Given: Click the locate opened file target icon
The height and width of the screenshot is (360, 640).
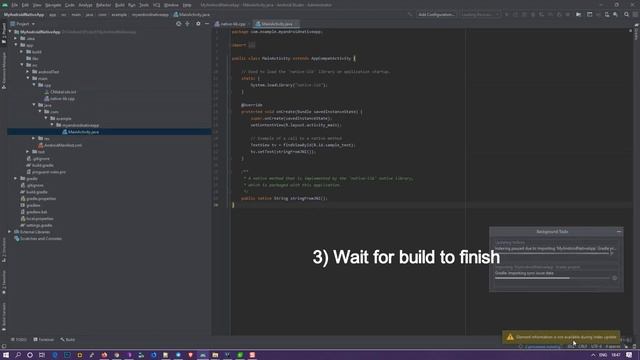Looking at the screenshot, I should 178,24.
